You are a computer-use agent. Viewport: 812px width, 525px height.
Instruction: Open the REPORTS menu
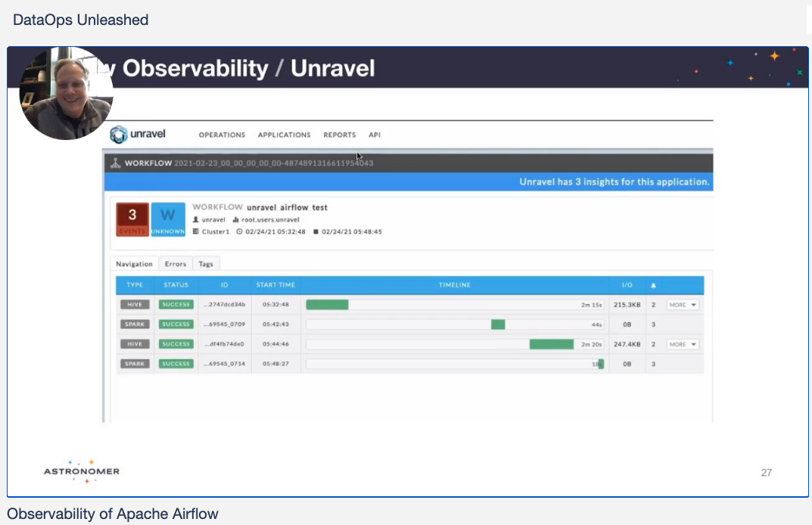coord(340,135)
